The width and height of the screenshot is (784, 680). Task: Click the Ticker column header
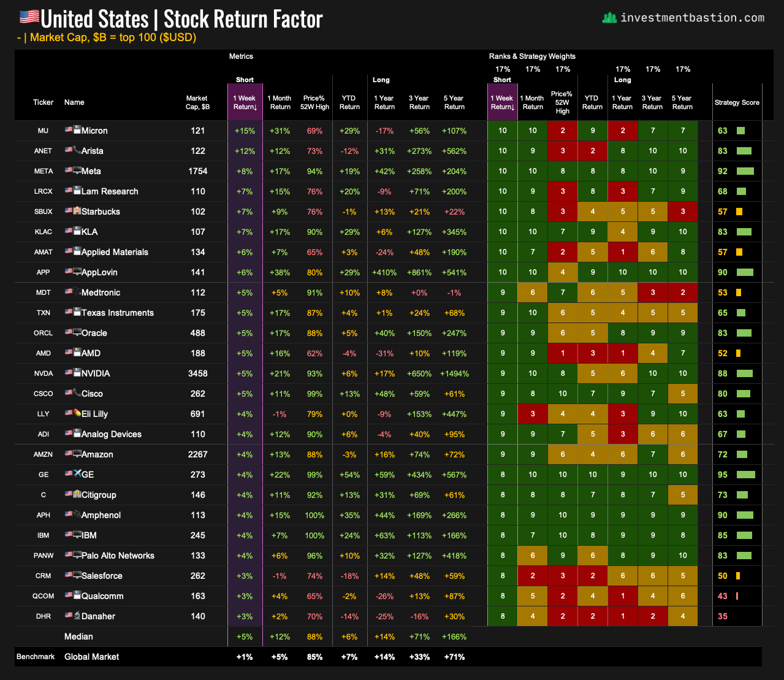(x=43, y=102)
